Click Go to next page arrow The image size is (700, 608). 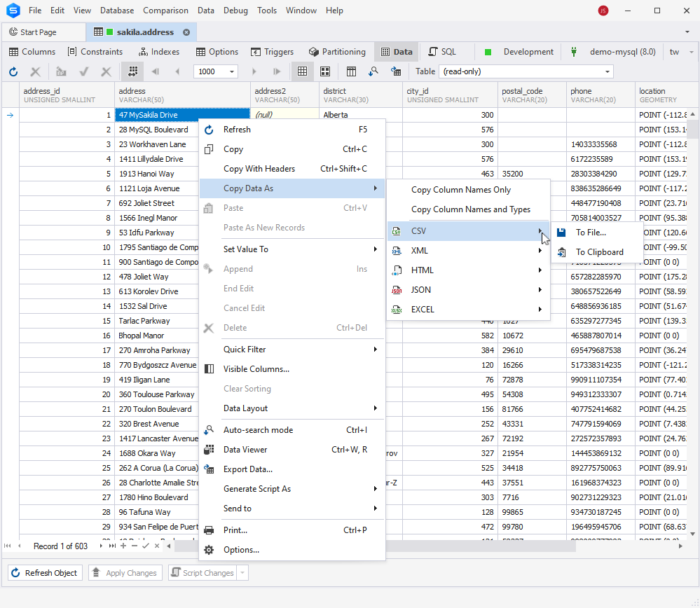click(254, 71)
